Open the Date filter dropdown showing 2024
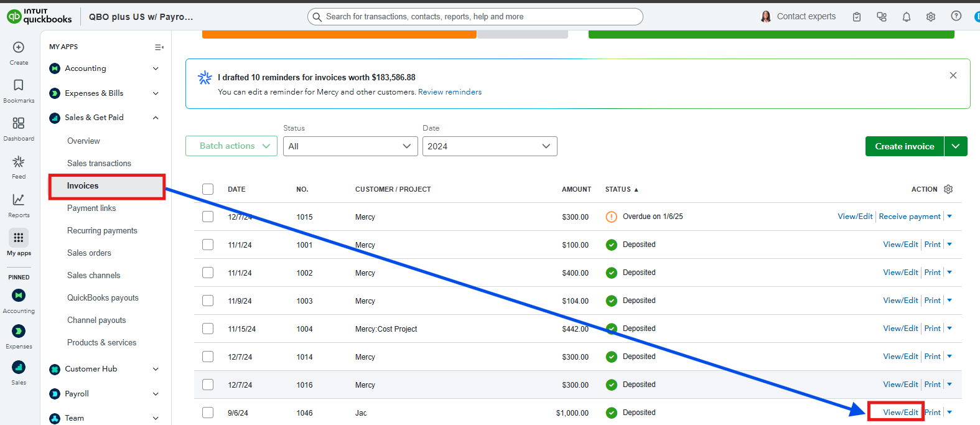The width and height of the screenshot is (980, 425). point(490,146)
